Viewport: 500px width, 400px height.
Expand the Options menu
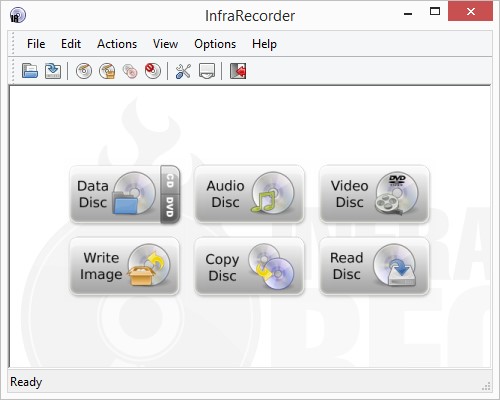(215, 44)
